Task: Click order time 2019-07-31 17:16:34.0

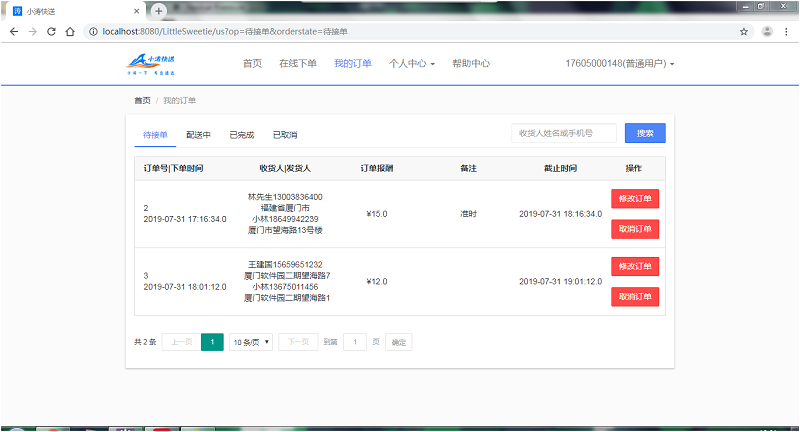Action: click(185, 219)
